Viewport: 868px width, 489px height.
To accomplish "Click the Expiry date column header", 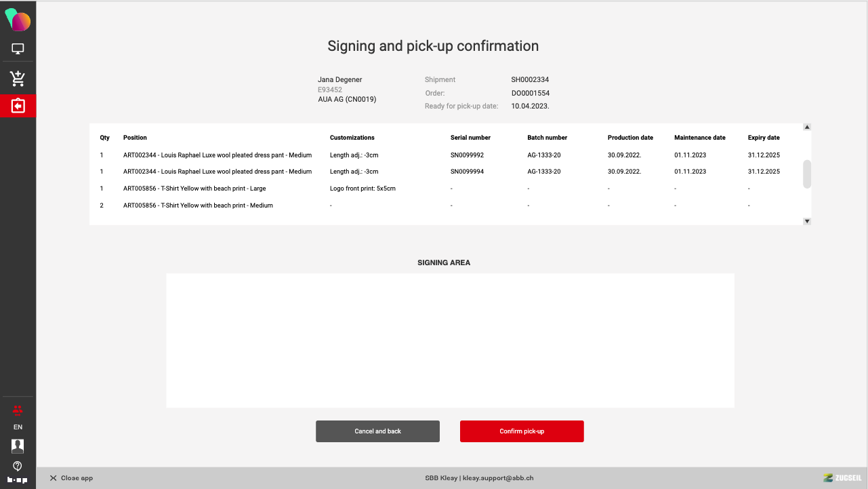I will [764, 138].
